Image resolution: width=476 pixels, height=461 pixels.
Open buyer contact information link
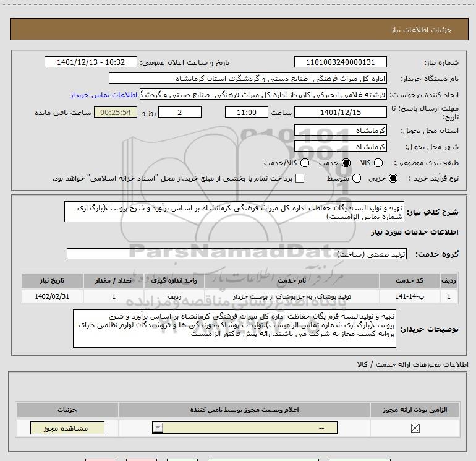click(x=104, y=95)
